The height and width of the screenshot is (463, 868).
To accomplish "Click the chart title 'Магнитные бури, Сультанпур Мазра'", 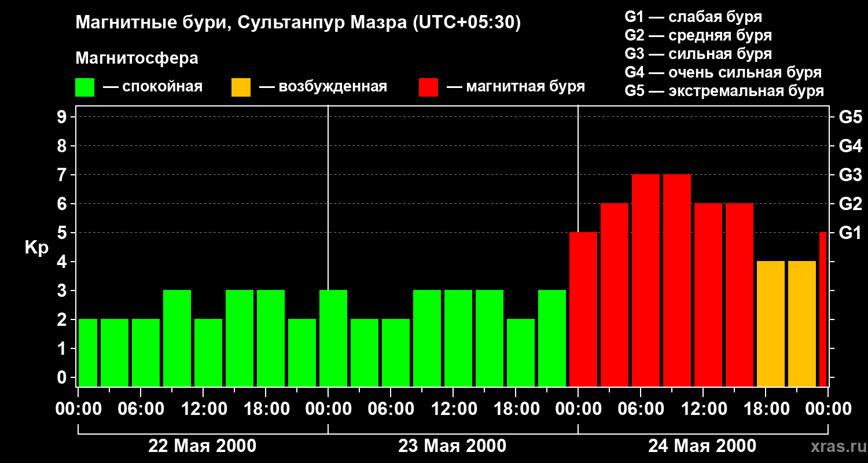I will 240,23.
